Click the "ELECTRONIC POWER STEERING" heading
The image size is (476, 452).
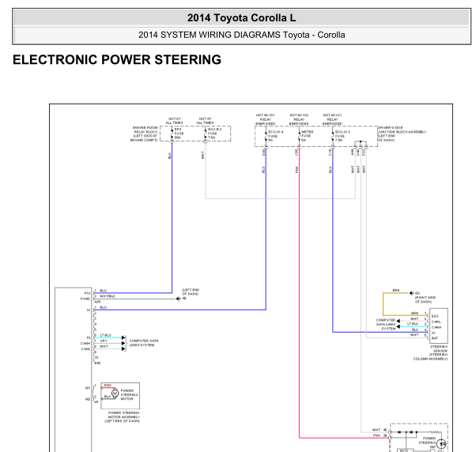click(117, 60)
